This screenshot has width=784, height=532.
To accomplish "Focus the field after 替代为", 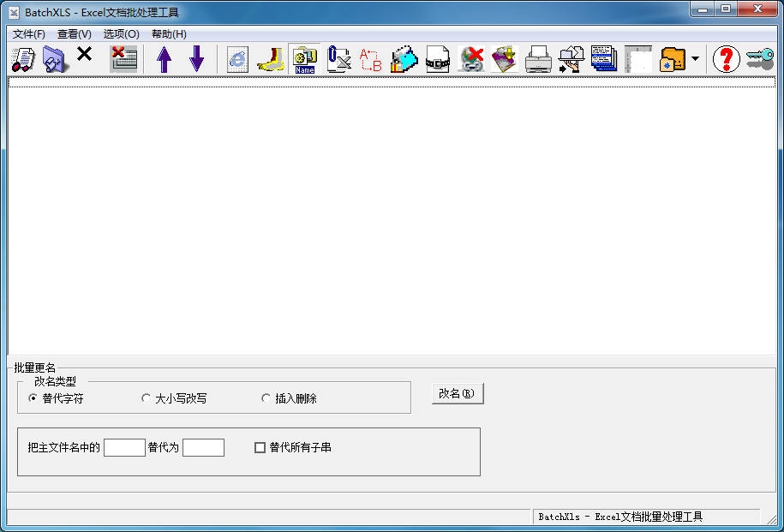I will pyautogui.click(x=204, y=447).
